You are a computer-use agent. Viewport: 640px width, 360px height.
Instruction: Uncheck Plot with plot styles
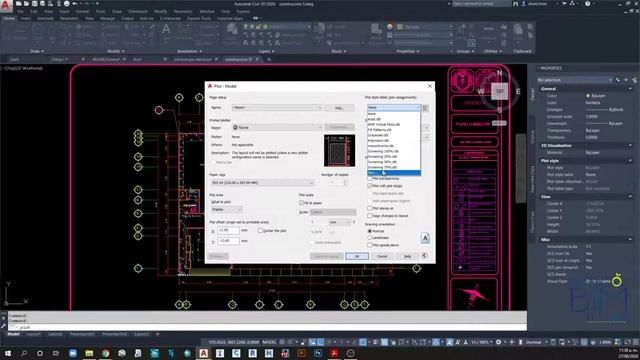370,186
